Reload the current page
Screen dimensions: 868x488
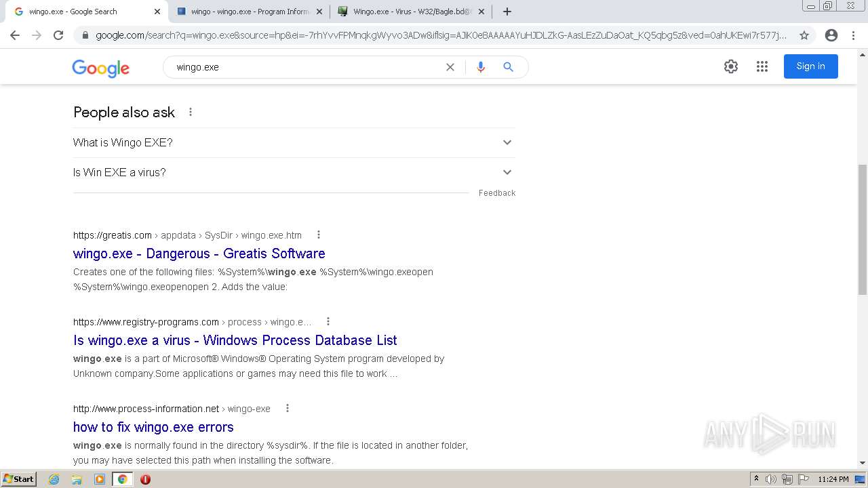[58, 35]
